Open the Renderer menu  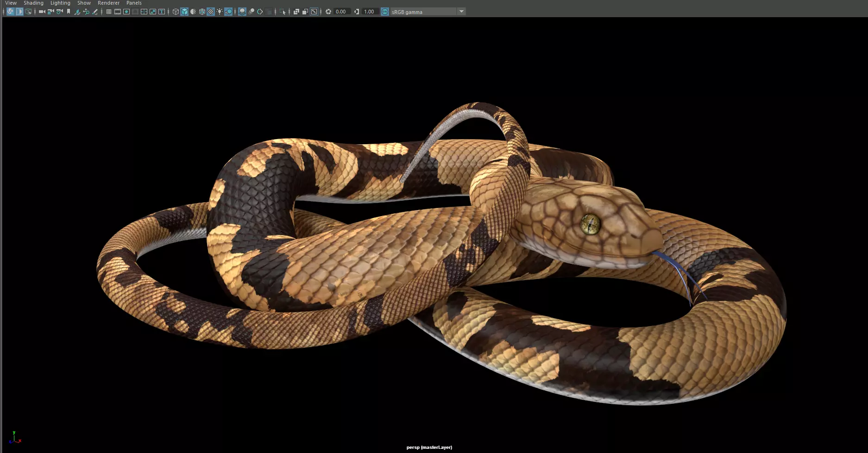click(108, 3)
